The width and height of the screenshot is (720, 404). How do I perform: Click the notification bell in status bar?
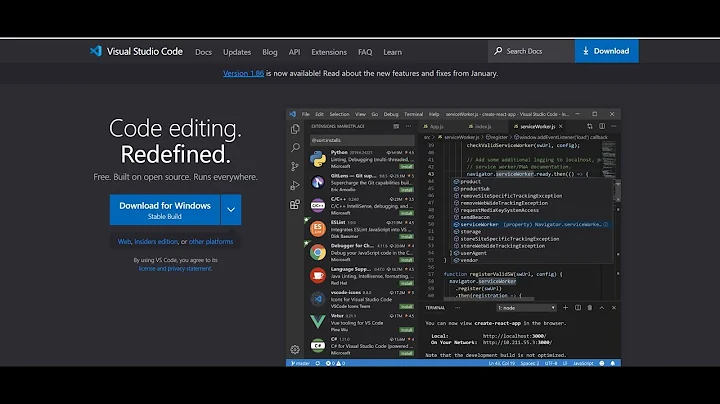(613, 363)
